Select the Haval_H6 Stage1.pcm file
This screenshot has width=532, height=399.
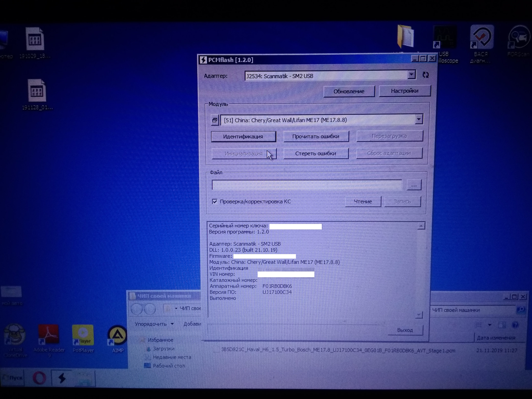[338, 351]
